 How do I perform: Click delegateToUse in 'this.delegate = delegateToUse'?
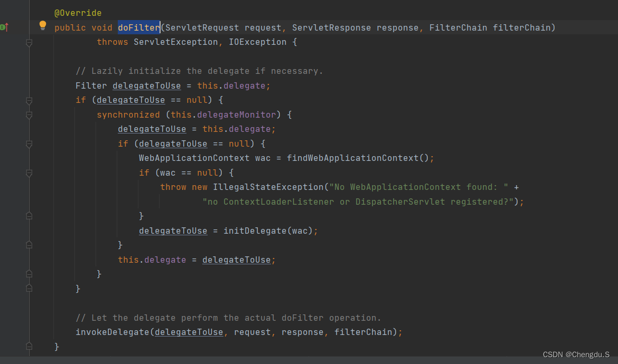pyautogui.click(x=237, y=260)
